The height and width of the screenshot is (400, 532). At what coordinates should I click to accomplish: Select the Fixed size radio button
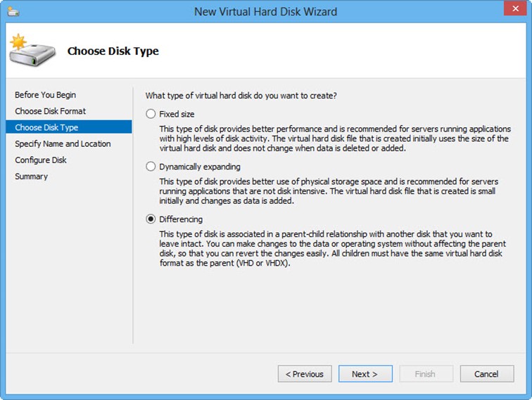pos(151,114)
